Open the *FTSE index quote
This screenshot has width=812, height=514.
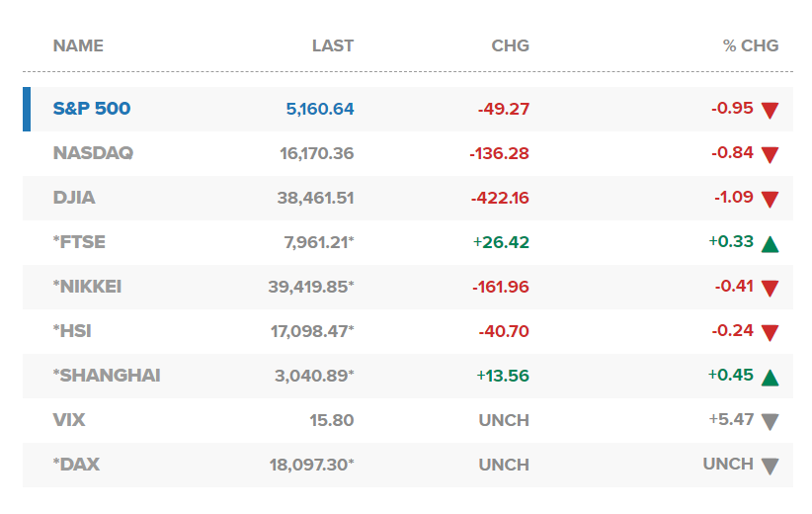click(x=79, y=242)
